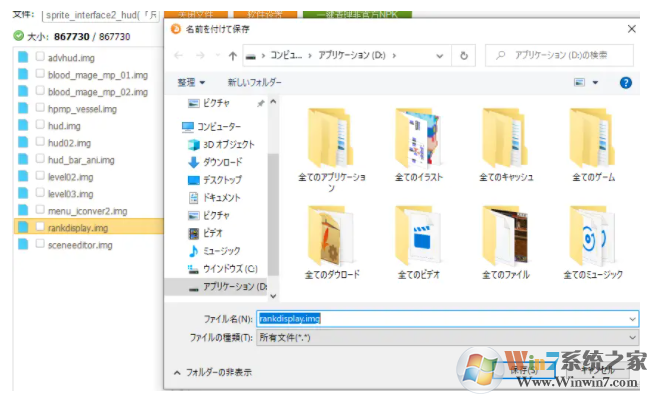Tick the checkbox for blood_mage_mp_01.img
This screenshot has height=396, width=654.
(40, 73)
